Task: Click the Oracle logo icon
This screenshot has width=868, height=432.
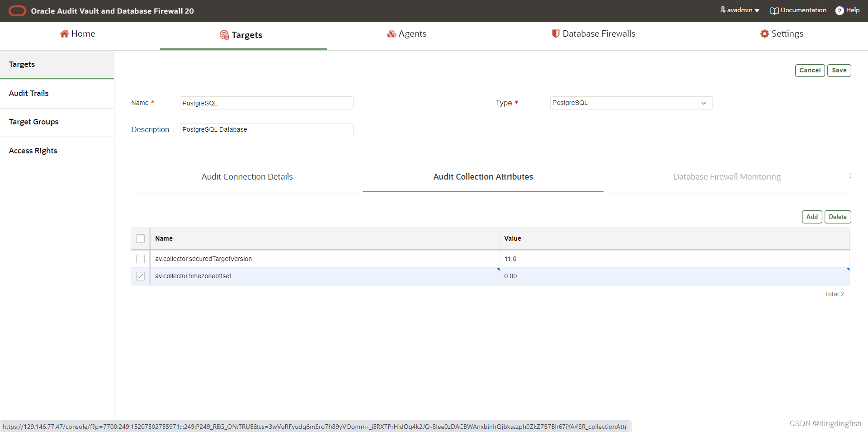Action: 18,11
